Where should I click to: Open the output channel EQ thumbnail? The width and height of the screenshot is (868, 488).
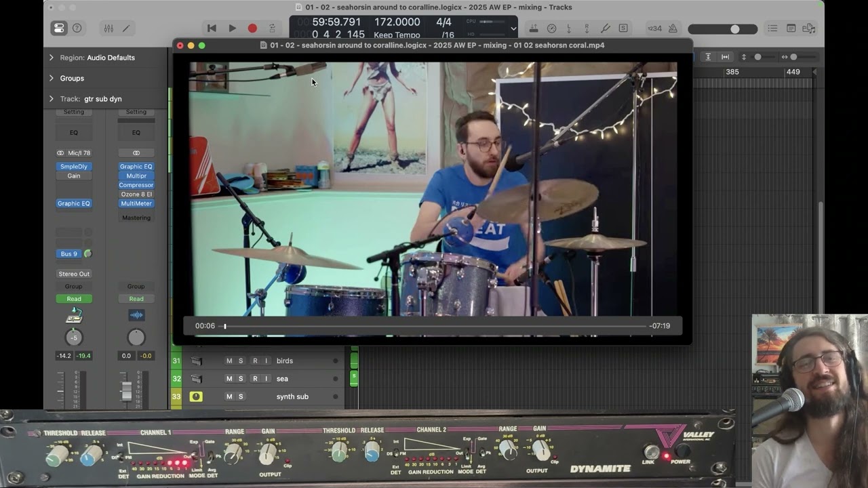tap(136, 133)
